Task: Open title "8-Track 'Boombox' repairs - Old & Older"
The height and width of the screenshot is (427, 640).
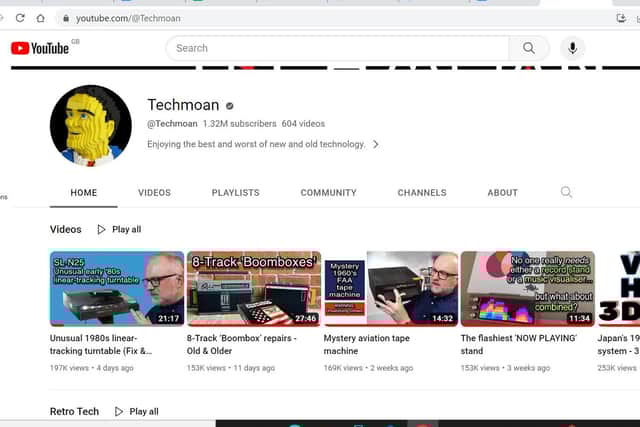Action: pyautogui.click(x=242, y=345)
